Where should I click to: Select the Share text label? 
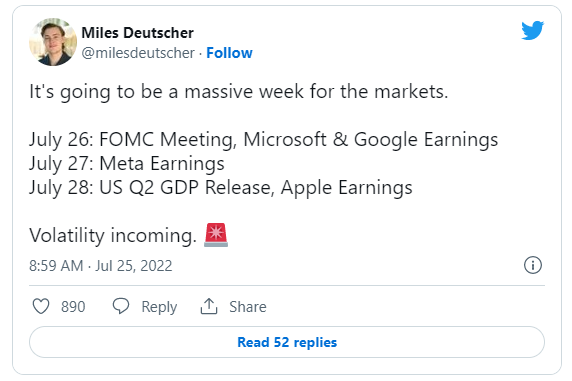tap(248, 307)
